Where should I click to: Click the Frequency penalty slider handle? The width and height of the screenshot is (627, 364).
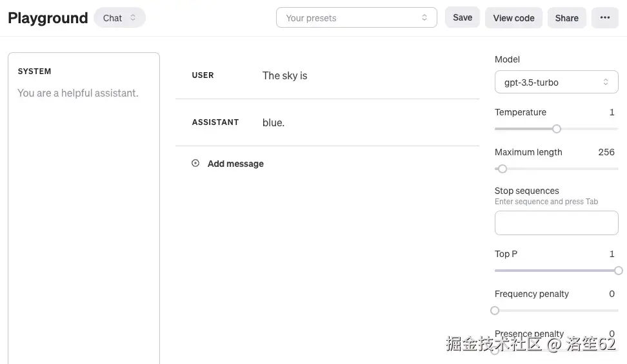tap(495, 311)
